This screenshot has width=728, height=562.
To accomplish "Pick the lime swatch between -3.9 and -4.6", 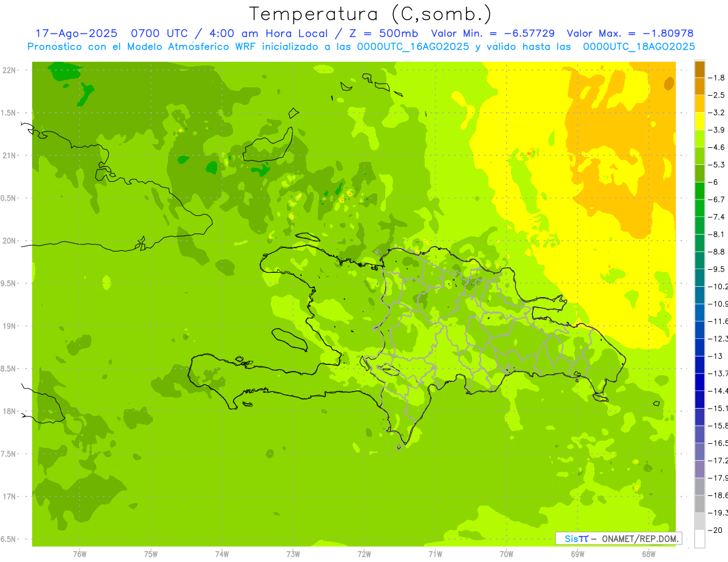I will point(699,139).
